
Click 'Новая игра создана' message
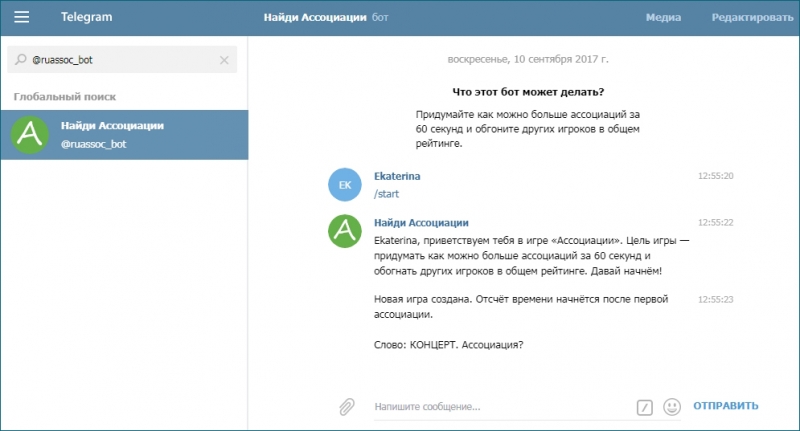coord(521,307)
